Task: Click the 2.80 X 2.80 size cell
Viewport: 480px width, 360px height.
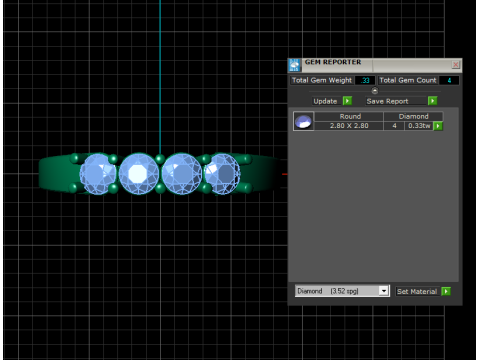Action: coord(349,126)
